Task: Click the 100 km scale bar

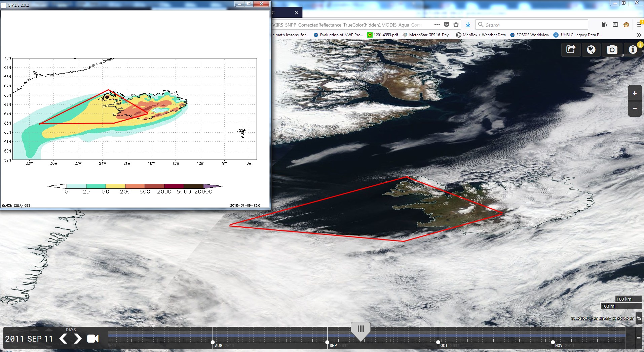Action: click(x=628, y=299)
